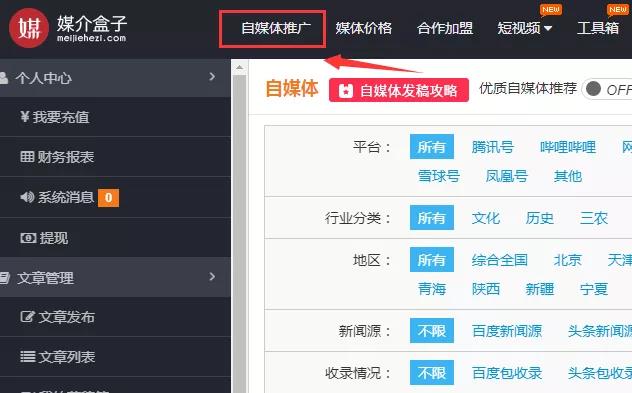Filter region by 新疆
The image size is (632, 393).
[x=540, y=289]
